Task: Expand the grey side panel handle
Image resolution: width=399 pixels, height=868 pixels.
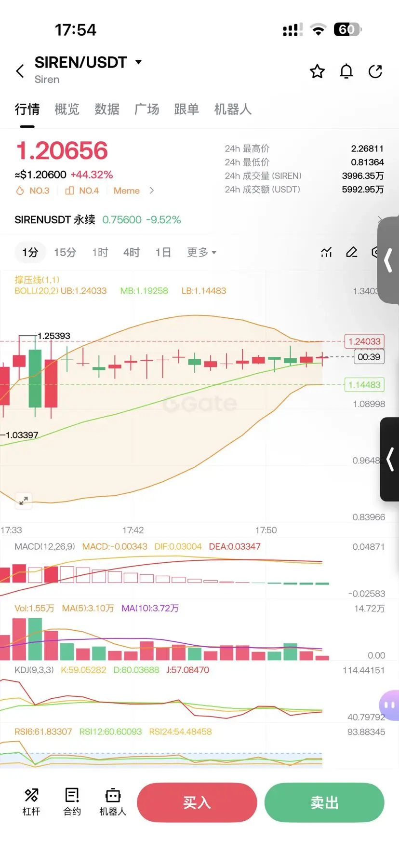Action: pos(388,260)
